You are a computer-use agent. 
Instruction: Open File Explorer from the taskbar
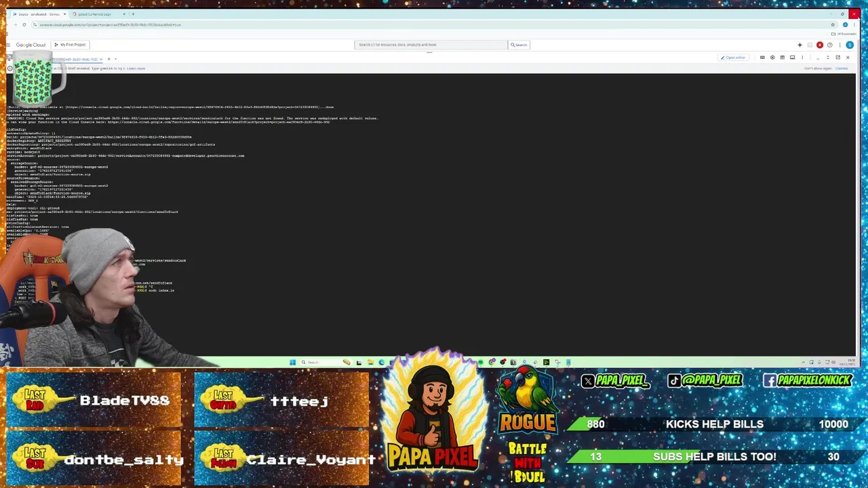pos(370,363)
